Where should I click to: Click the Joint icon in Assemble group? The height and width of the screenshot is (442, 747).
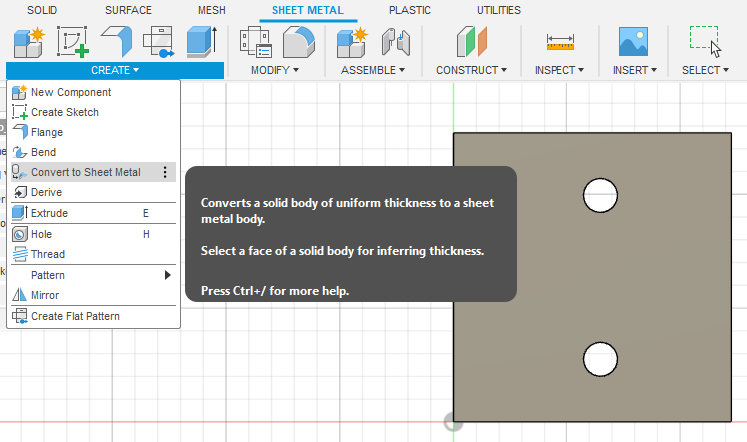click(398, 42)
